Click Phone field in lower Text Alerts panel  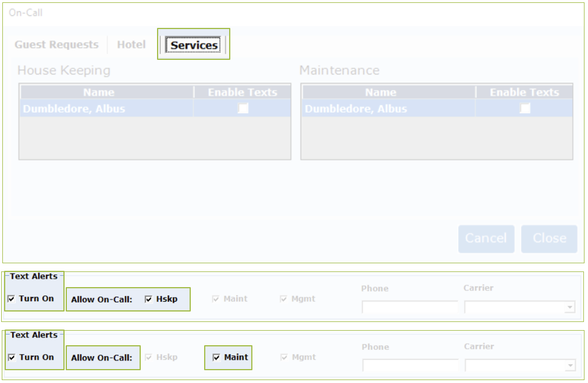click(x=409, y=366)
